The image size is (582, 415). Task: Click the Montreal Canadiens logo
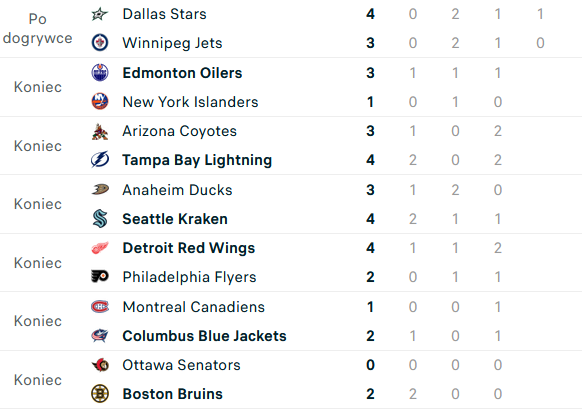100,307
